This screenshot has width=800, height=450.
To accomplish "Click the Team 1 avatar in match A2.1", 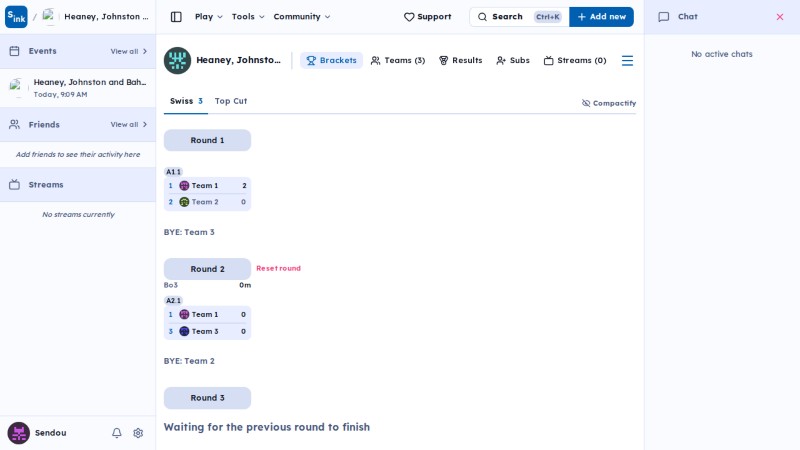I will coord(184,315).
